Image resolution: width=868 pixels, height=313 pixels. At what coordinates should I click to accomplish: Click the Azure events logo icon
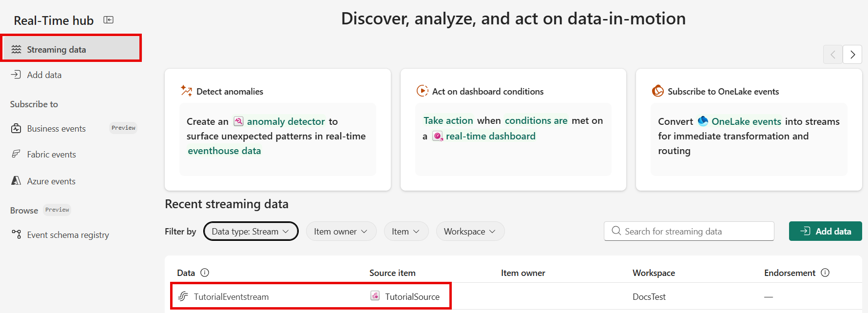[x=16, y=180]
